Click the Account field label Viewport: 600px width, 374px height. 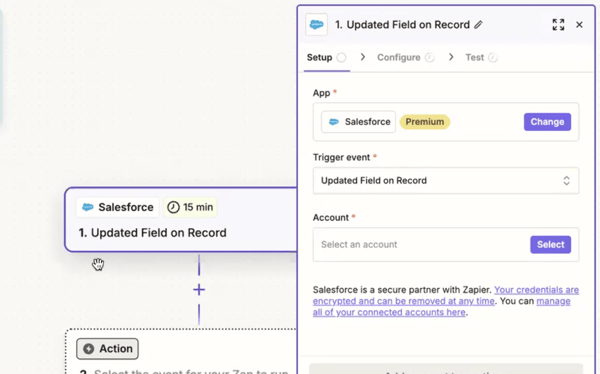point(331,217)
